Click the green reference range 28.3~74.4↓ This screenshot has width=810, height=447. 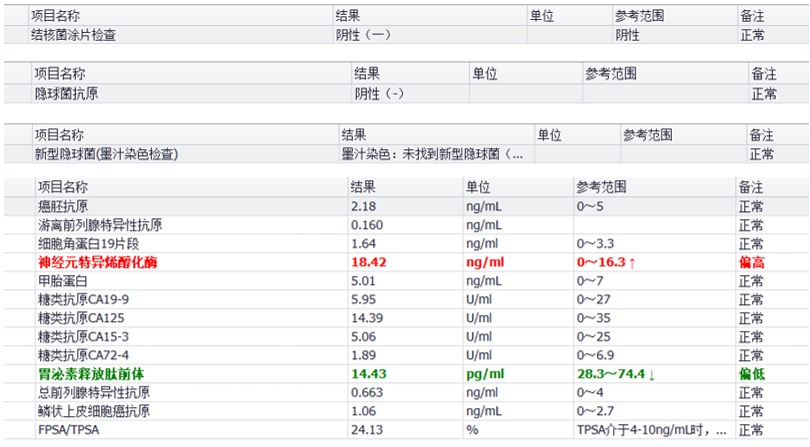pyautogui.click(x=616, y=374)
